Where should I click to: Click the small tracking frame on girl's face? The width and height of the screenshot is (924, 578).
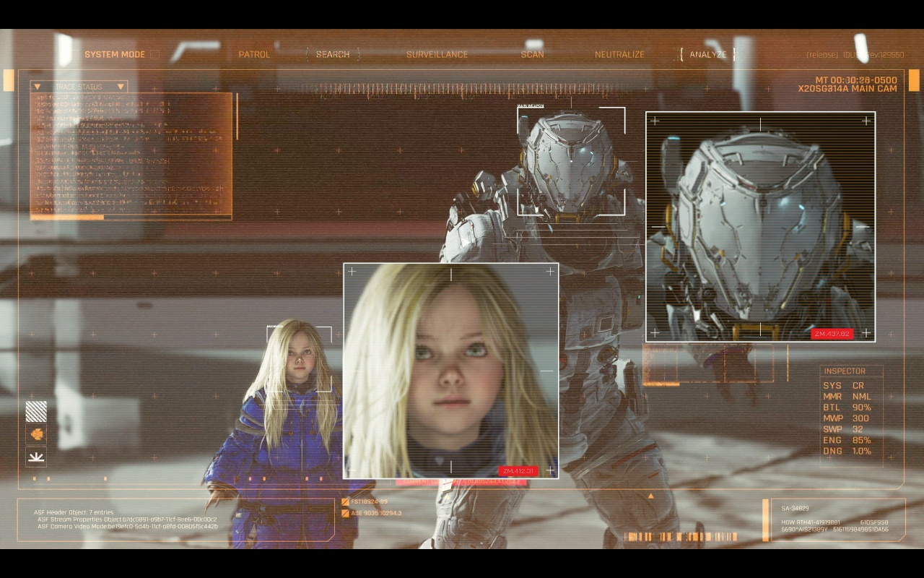pos(300,359)
